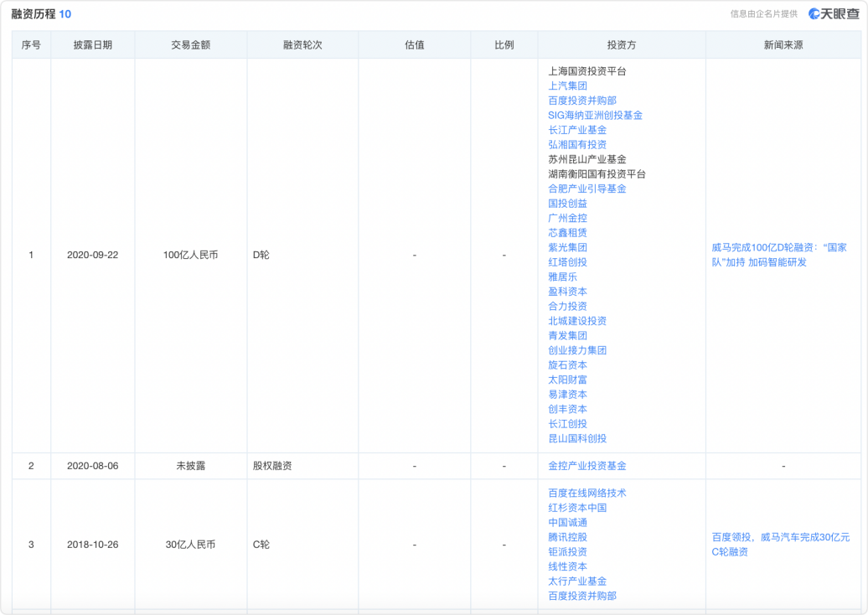Select date cell 2020-08-06
This screenshot has width=868, height=615.
coord(92,466)
